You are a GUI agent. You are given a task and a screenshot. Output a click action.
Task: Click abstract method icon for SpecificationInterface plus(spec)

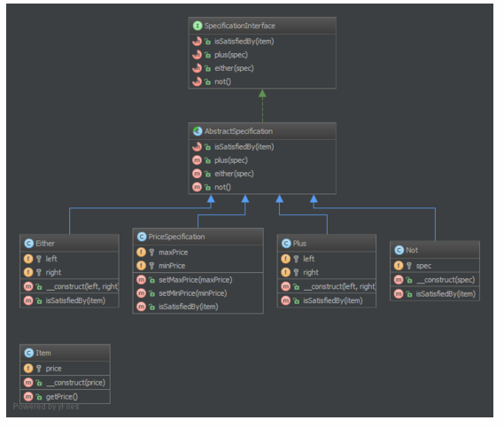[x=197, y=55]
